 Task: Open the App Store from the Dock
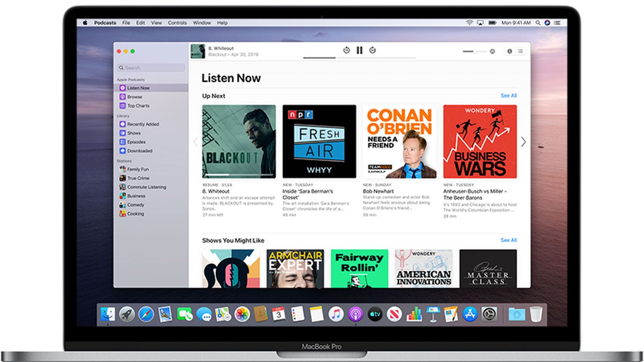click(x=470, y=314)
